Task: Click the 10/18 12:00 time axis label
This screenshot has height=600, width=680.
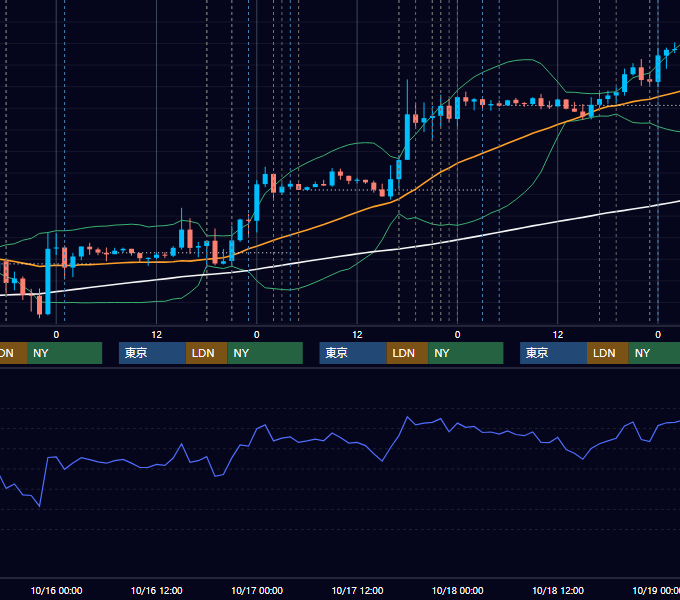Action: tap(558, 590)
